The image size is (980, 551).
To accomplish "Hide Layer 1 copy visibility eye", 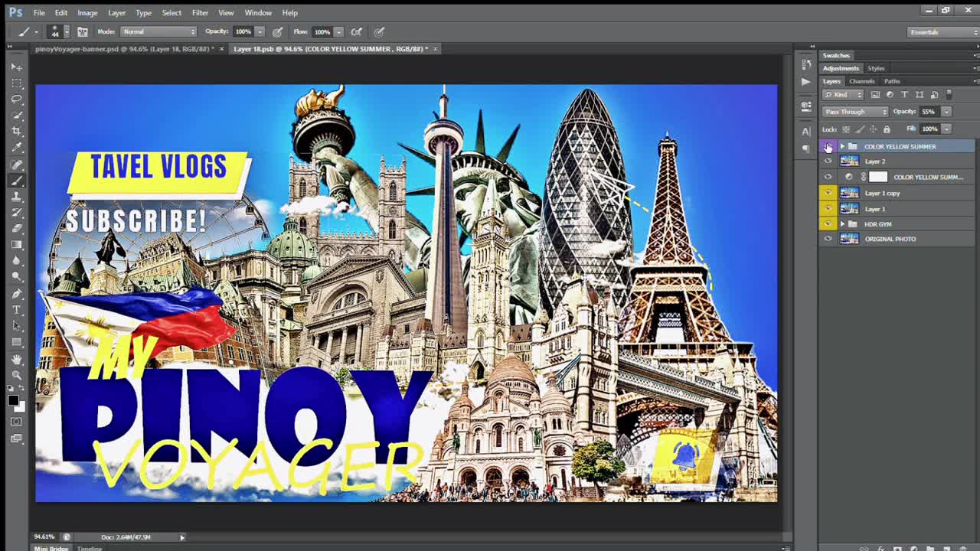I will coord(828,193).
